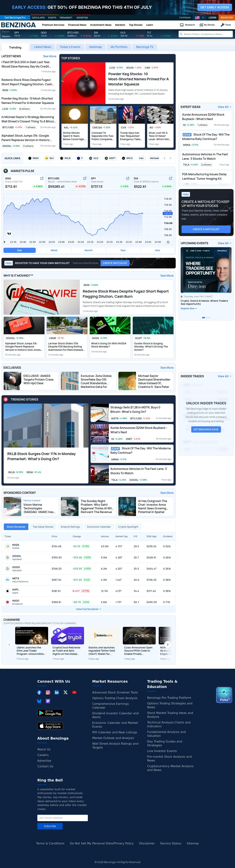This screenshot has height=868, width=235.
Task: Subscribe to the Ring the Bell newsletter
Action: [x=50, y=826]
